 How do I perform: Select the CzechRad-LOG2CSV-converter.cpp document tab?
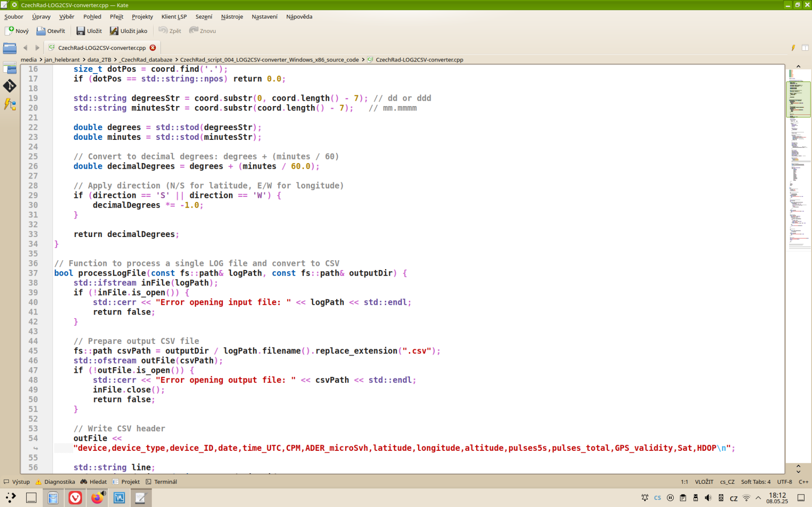pyautogui.click(x=102, y=48)
